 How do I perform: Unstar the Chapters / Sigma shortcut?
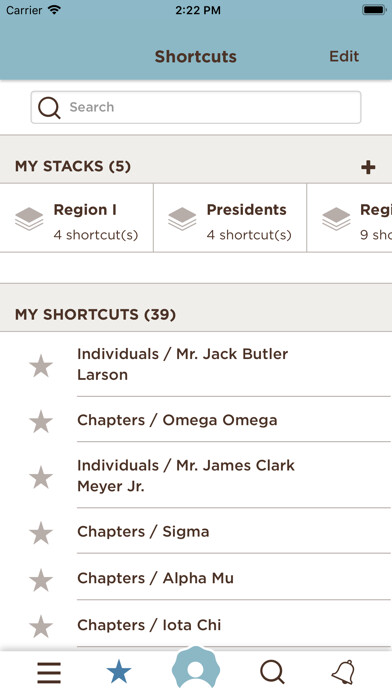[x=41, y=533]
